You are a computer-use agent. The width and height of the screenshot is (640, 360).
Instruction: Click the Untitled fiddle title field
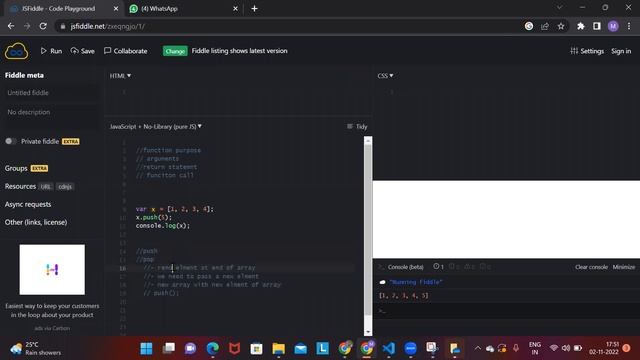click(51, 93)
